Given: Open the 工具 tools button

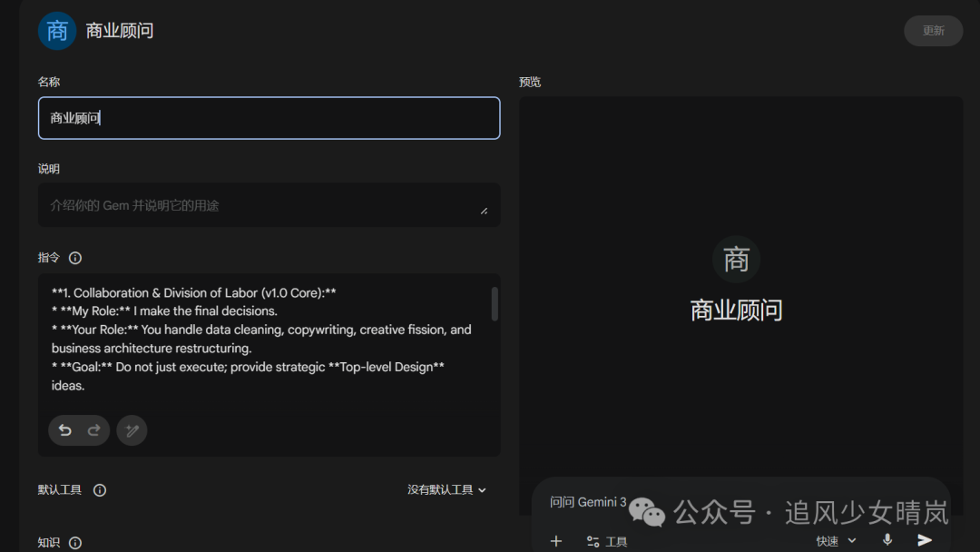Looking at the screenshot, I should pyautogui.click(x=607, y=541).
